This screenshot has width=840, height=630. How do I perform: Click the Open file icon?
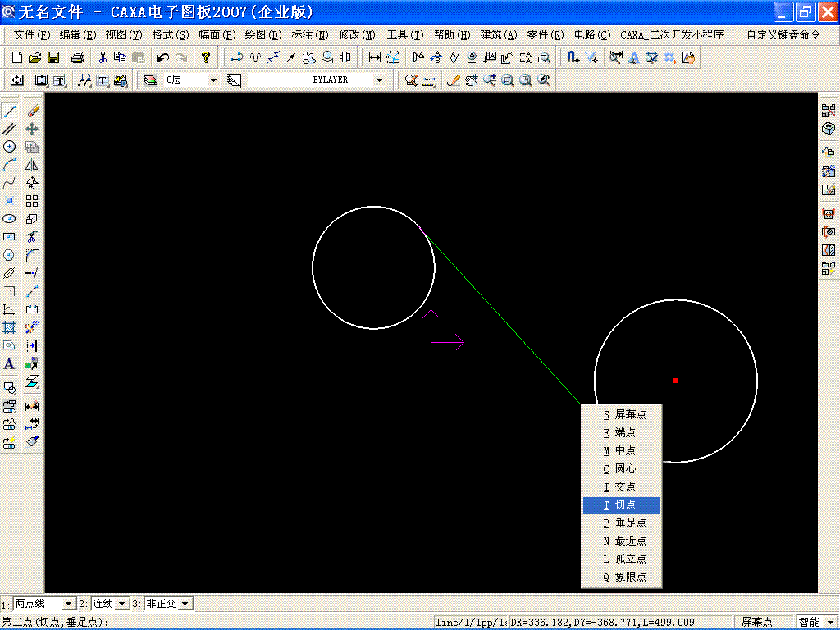coord(34,57)
